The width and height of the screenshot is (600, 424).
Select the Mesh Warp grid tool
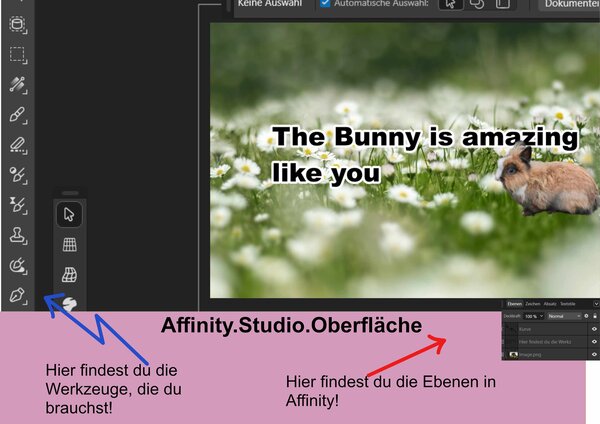click(69, 244)
